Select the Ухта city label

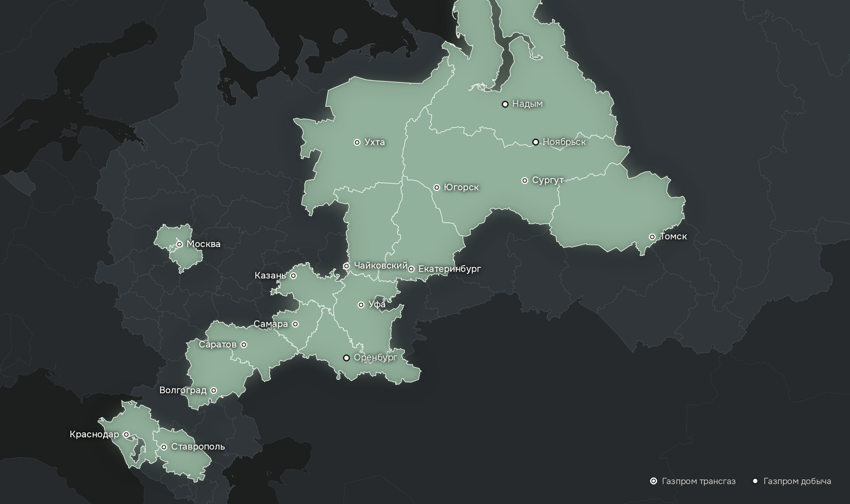point(375,142)
